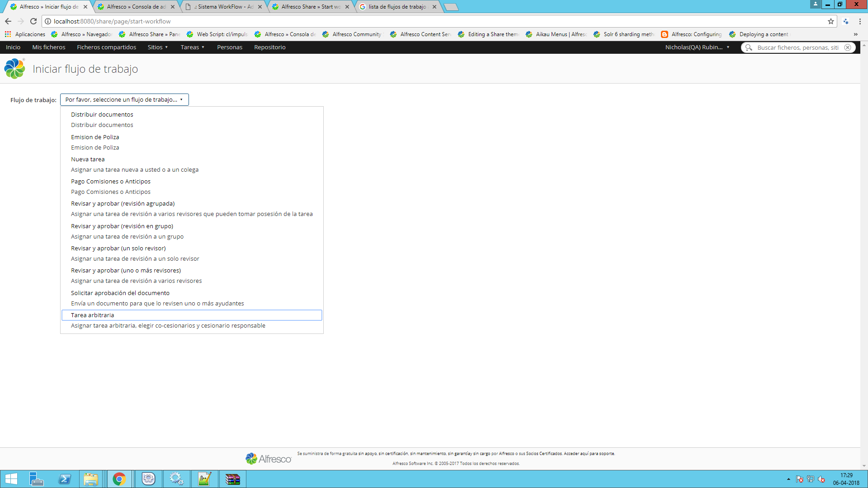Screen dimensions: 868x488
Task: Expand the Tareas menu
Action: pos(193,47)
